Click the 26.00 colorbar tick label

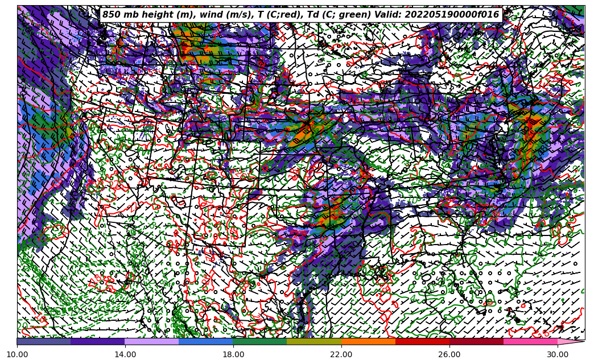tap(449, 354)
